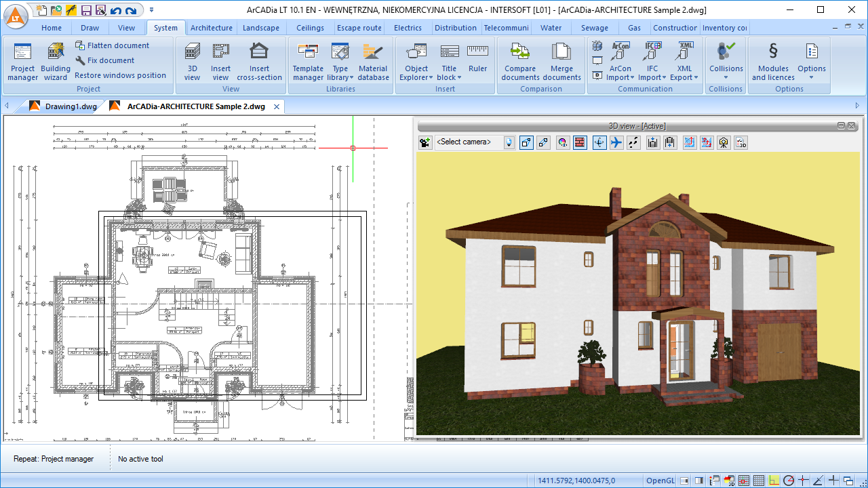The height and width of the screenshot is (488, 868).
Task: Open the color settings icon in 3D view
Action: click(x=562, y=142)
